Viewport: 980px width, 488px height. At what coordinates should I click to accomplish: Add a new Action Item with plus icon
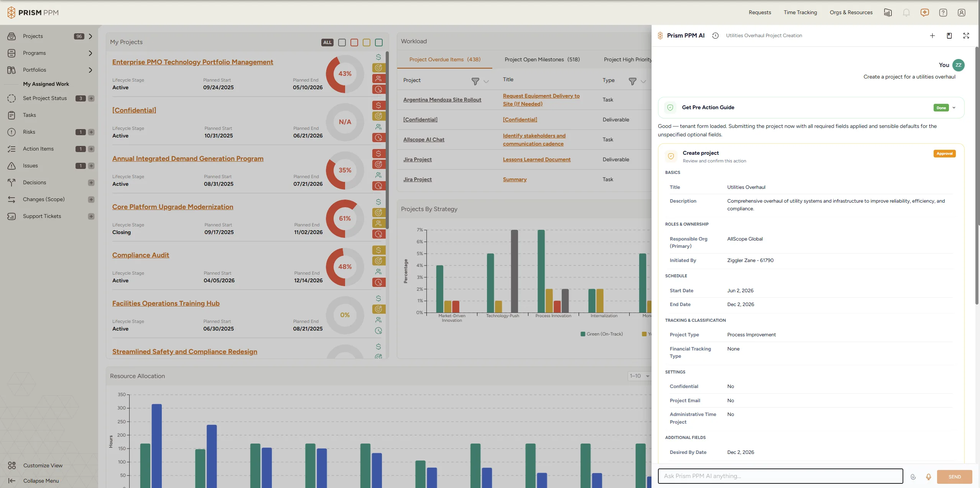pos(91,149)
